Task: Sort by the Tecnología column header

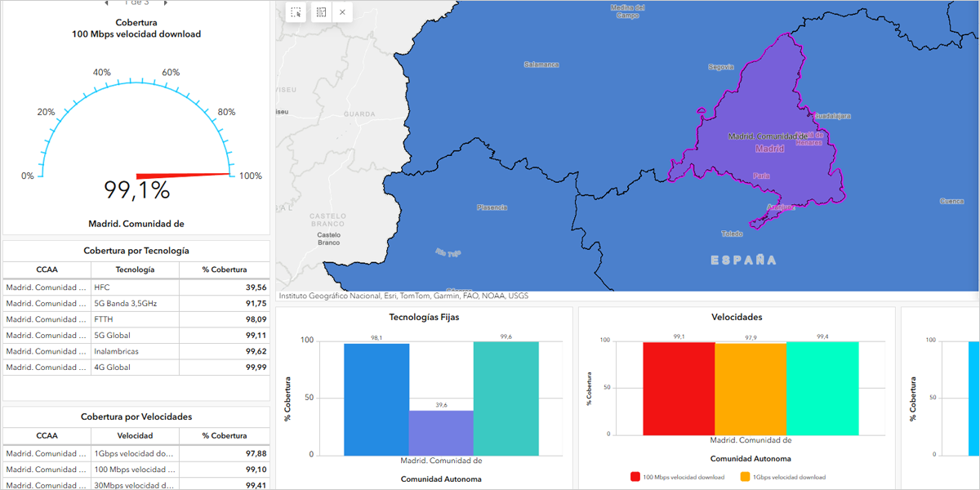Action: coord(135,269)
